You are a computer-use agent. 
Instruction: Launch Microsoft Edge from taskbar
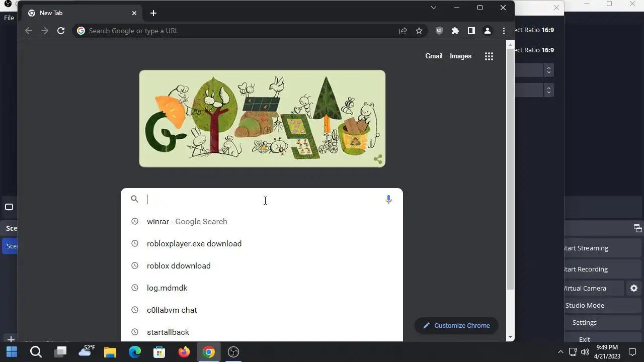(x=135, y=352)
